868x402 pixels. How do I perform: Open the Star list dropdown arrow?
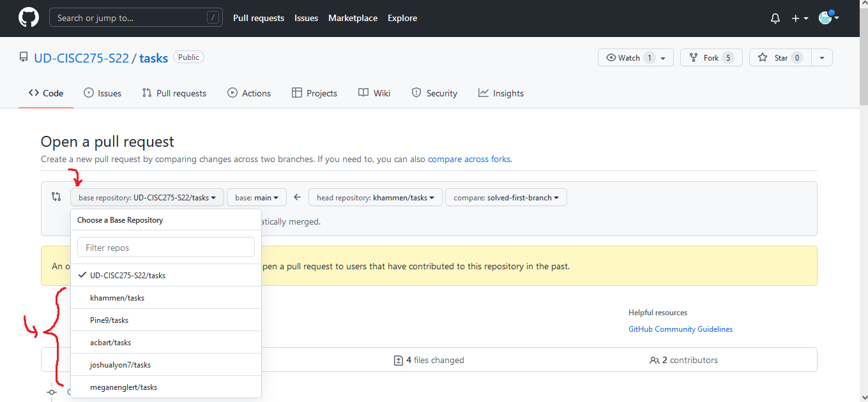[822, 57]
